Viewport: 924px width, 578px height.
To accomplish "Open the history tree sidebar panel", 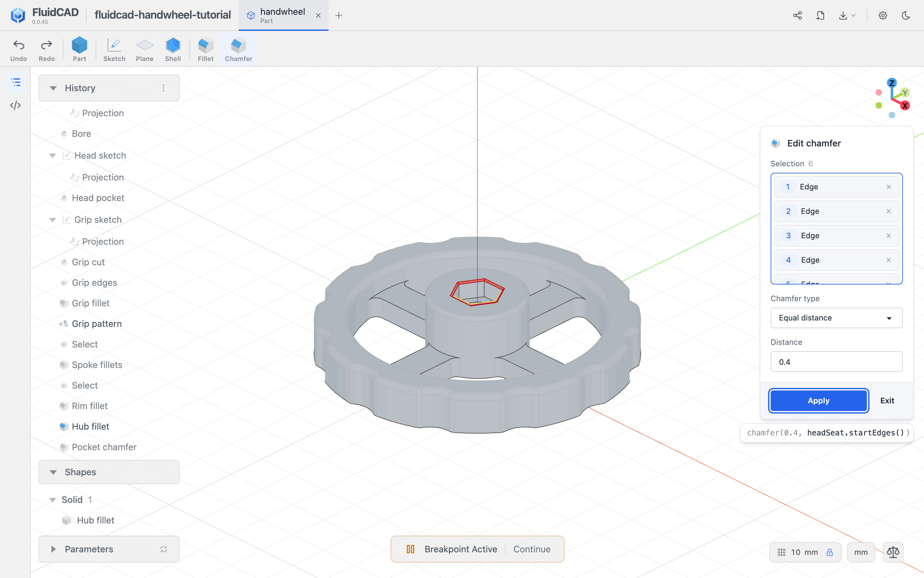I will pos(16,82).
